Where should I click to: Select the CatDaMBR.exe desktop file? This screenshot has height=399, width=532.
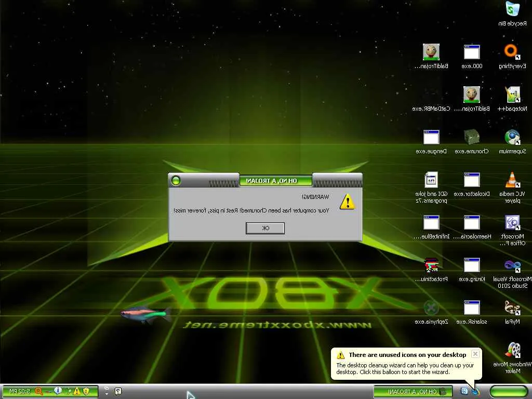431,109
